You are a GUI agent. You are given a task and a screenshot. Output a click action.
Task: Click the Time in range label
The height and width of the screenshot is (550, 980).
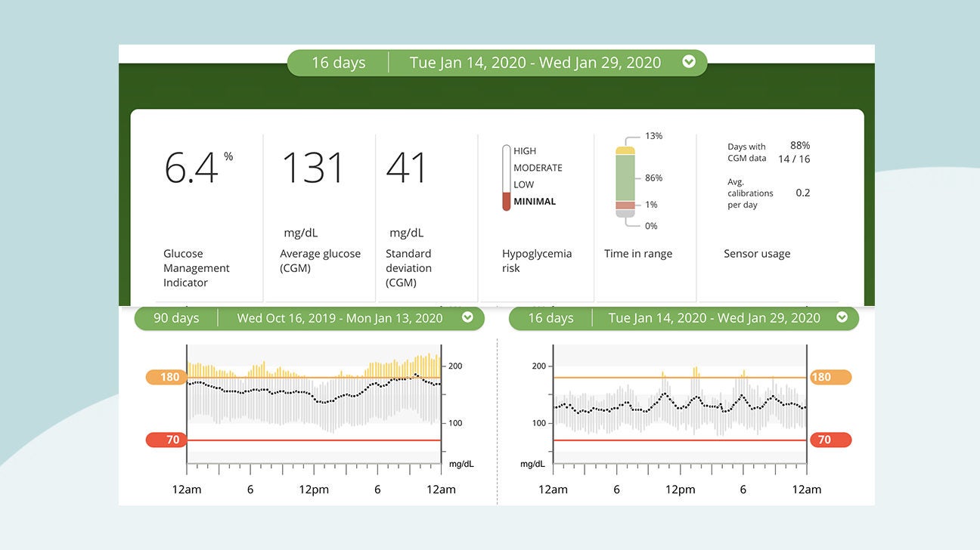tap(638, 254)
